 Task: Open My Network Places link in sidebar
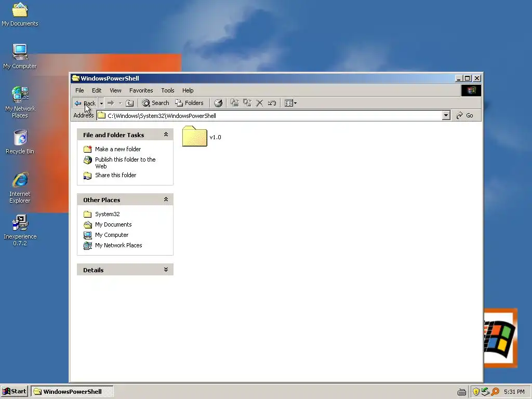point(118,245)
